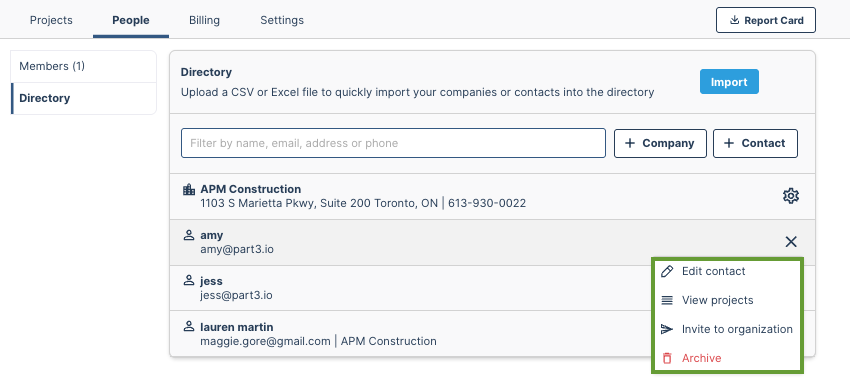Screen dimensions: 850x391
Task: Click the red trash Archive icon
Action: coord(667,358)
